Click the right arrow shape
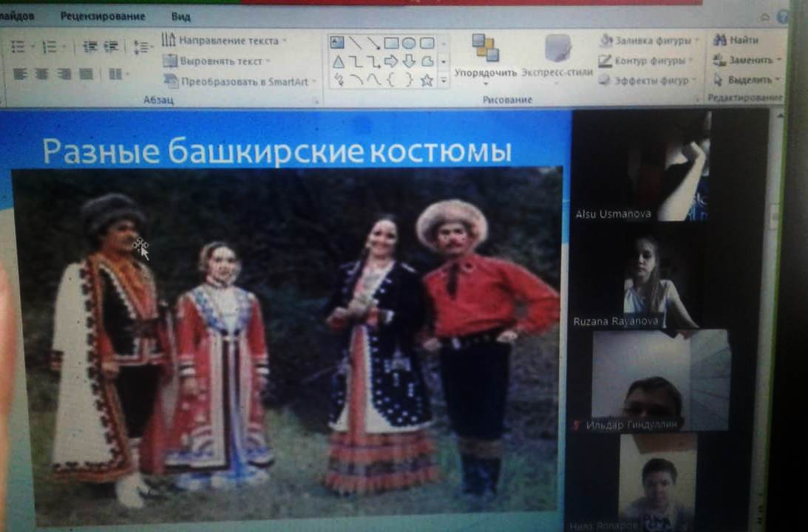The image size is (808, 532). (x=391, y=61)
